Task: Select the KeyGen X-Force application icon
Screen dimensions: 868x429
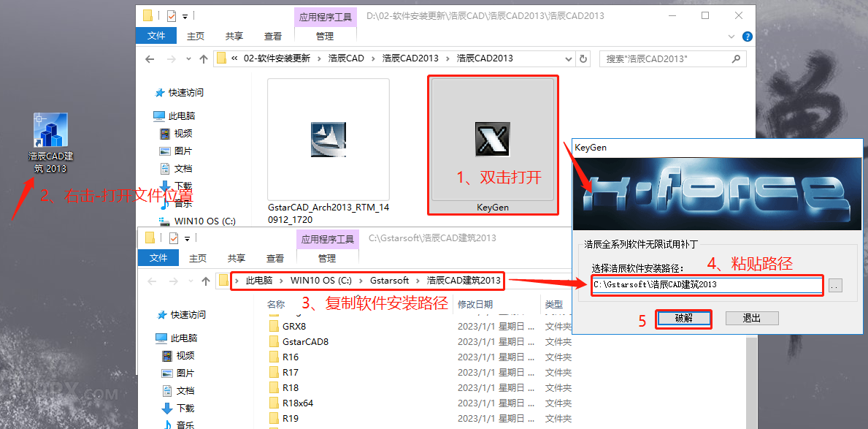Action: point(493,139)
